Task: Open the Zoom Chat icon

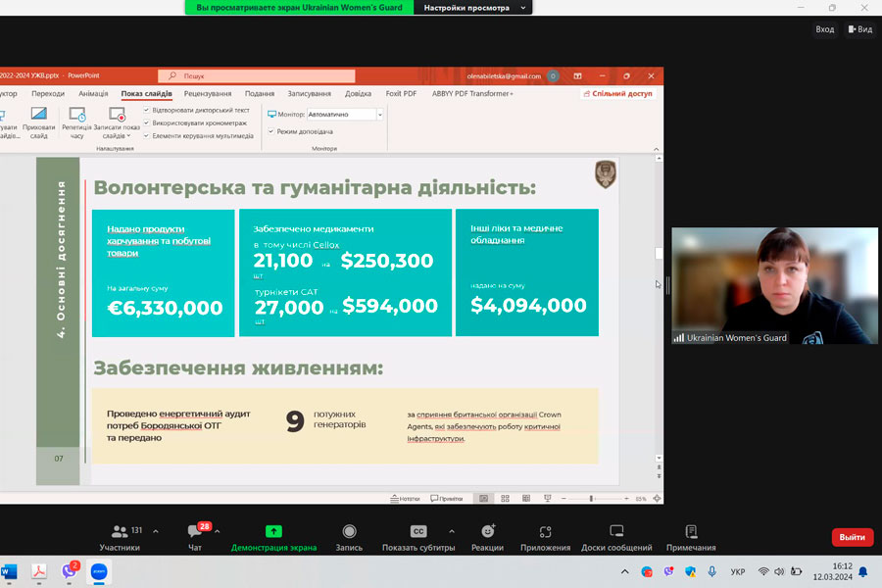Action: 195,530
